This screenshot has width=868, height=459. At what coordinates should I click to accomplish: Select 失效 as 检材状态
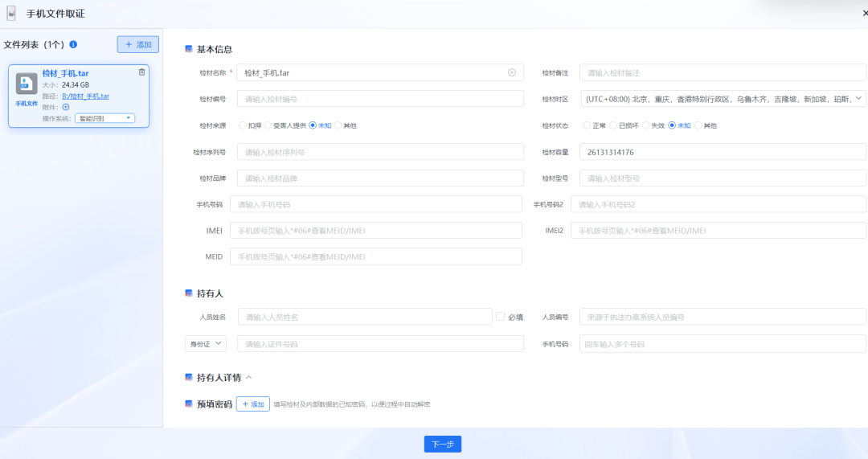click(x=645, y=125)
